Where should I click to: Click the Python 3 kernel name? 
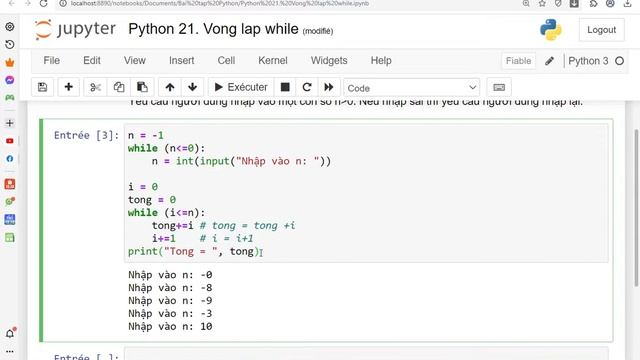[x=588, y=61]
